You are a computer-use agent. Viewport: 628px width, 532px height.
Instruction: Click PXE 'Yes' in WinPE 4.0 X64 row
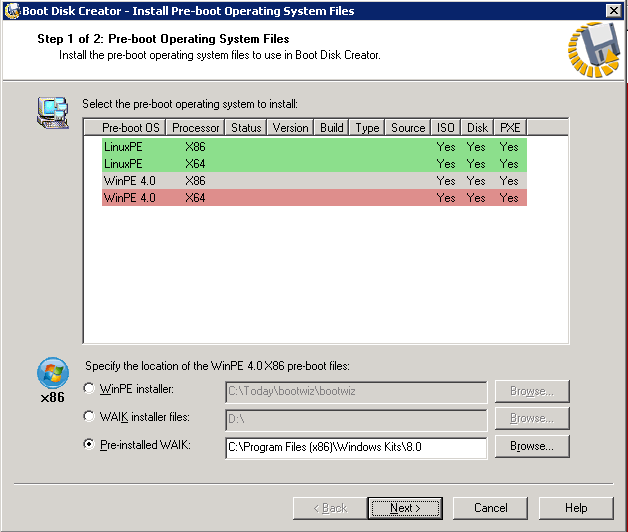click(509, 197)
